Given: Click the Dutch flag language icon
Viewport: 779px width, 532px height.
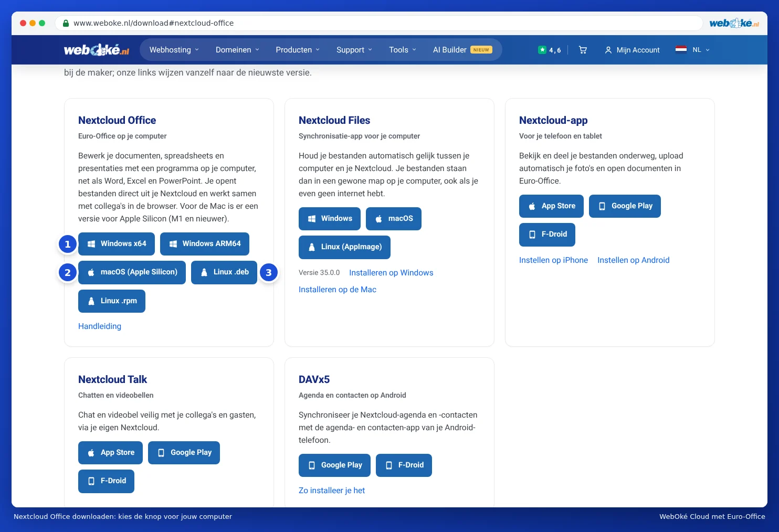Looking at the screenshot, I should 681,50.
